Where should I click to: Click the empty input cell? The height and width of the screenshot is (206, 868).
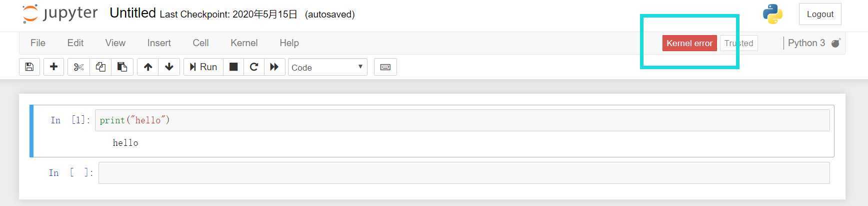click(464, 173)
